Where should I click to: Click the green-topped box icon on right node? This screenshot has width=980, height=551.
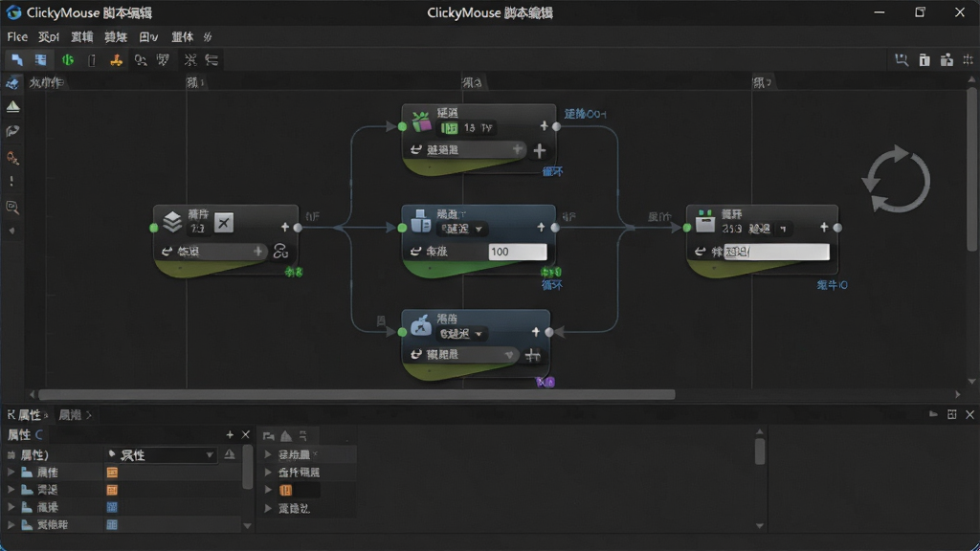(x=705, y=221)
